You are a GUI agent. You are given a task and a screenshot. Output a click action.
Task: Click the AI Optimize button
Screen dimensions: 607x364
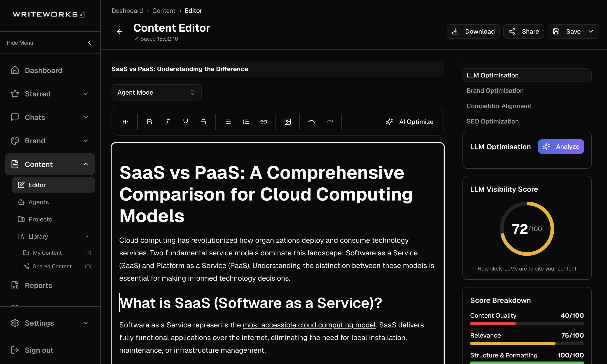410,121
